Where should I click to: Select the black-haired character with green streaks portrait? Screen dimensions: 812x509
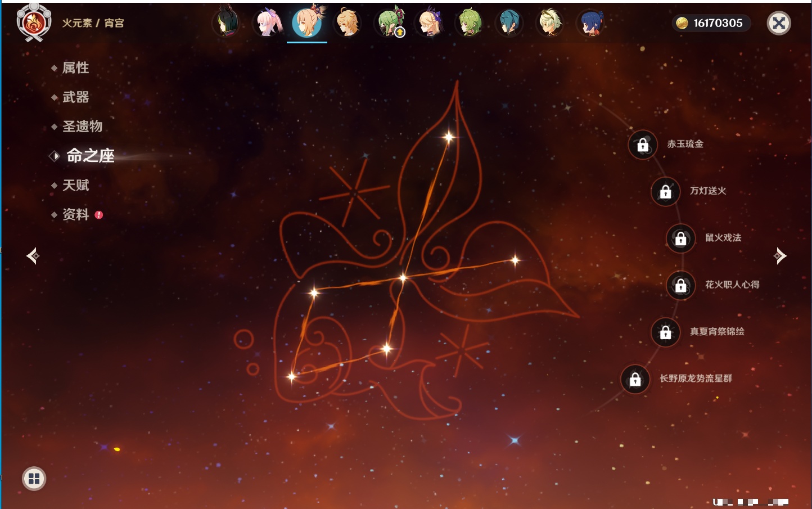pos(226,23)
